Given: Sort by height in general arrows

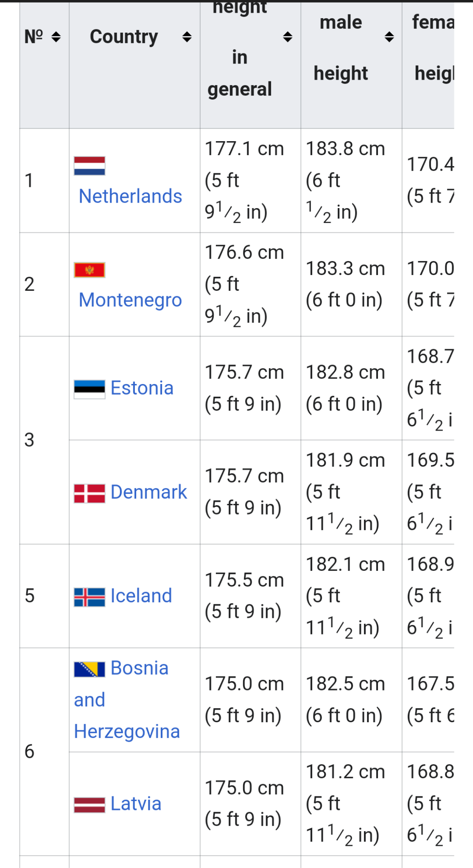Looking at the screenshot, I should pyautogui.click(x=288, y=37).
